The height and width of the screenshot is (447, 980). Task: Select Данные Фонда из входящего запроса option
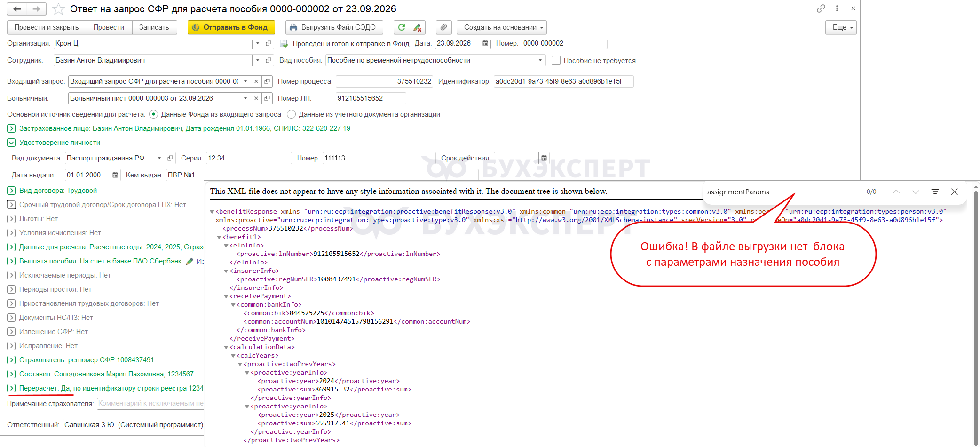pyautogui.click(x=153, y=114)
